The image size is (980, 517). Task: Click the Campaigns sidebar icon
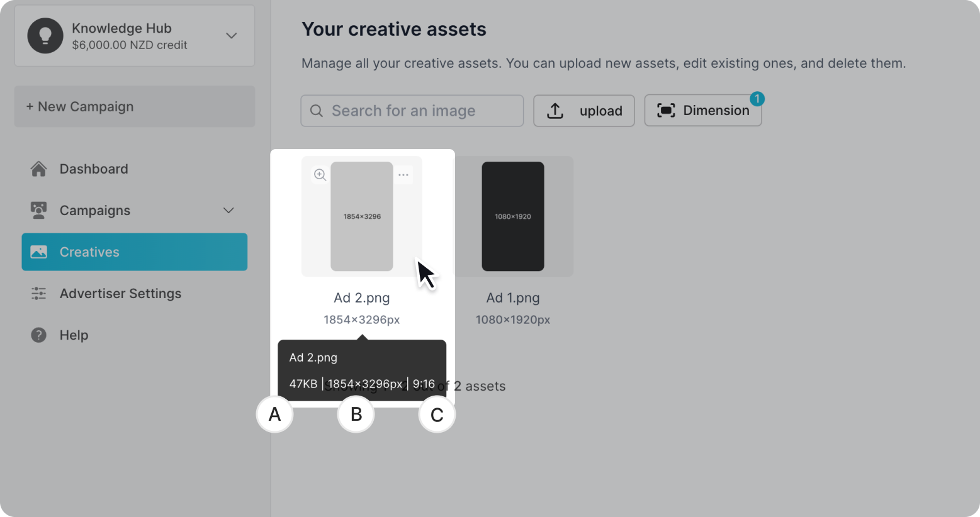[39, 210]
